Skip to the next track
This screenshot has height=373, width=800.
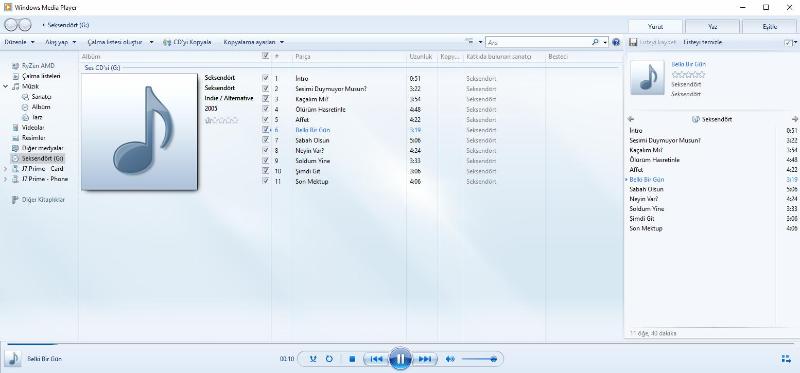(x=424, y=359)
